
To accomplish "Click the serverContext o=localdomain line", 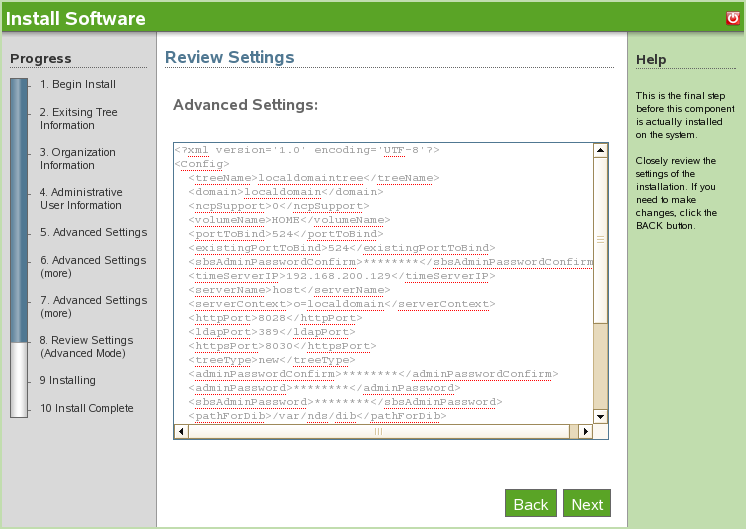I will coord(342,304).
